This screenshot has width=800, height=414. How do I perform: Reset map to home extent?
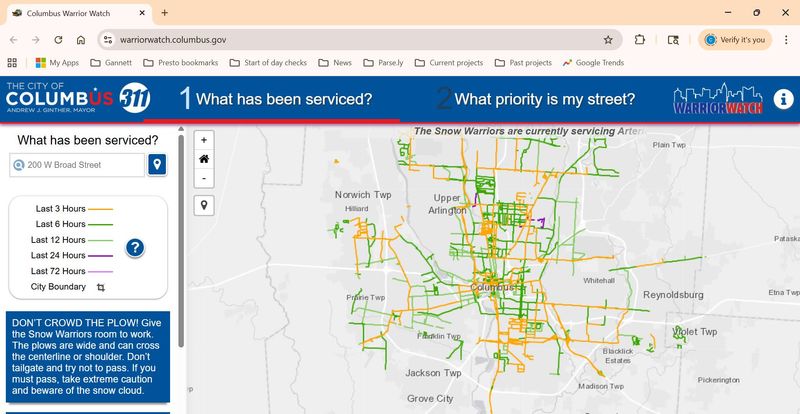204,159
